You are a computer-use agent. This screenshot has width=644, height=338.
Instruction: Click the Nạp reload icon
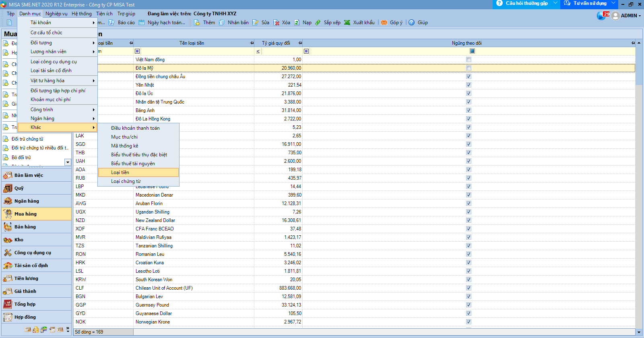pos(297,23)
